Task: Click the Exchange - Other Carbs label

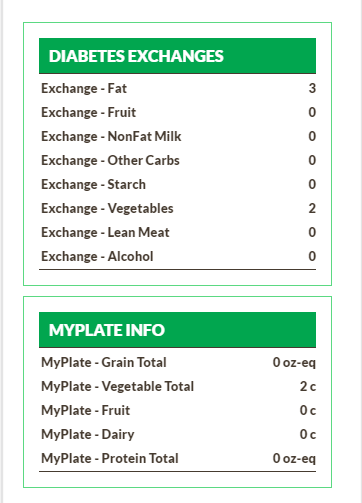Action: coord(110,161)
